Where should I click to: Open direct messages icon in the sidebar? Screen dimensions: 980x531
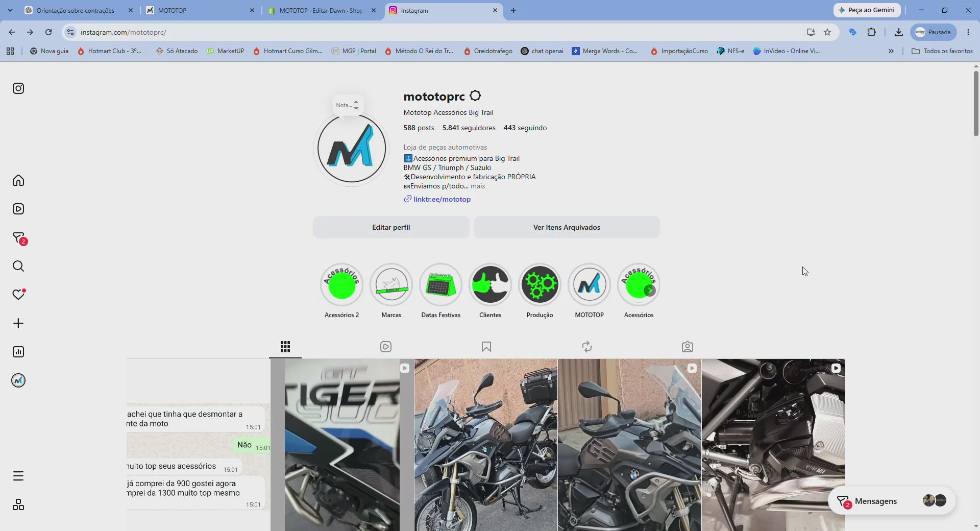pos(19,238)
